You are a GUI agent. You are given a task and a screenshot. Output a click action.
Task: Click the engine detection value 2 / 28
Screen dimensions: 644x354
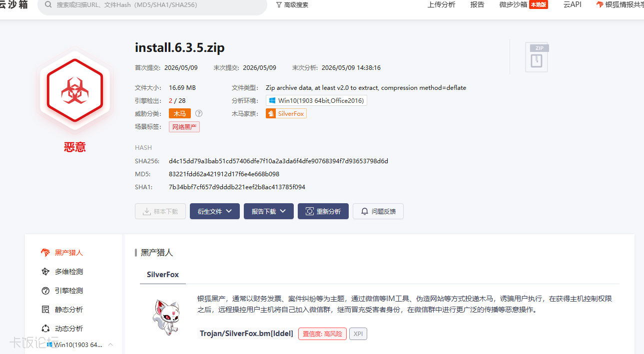click(x=177, y=100)
